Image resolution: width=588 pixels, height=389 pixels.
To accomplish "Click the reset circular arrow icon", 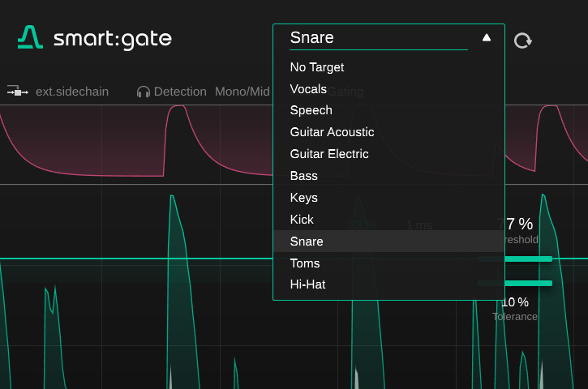I will 523,40.
